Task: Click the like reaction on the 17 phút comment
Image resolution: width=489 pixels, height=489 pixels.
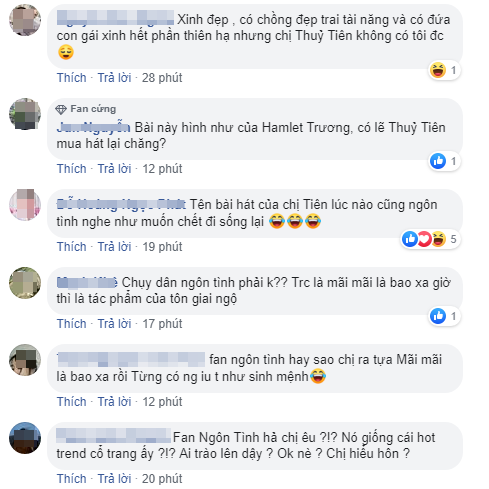Action: coord(438,316)
